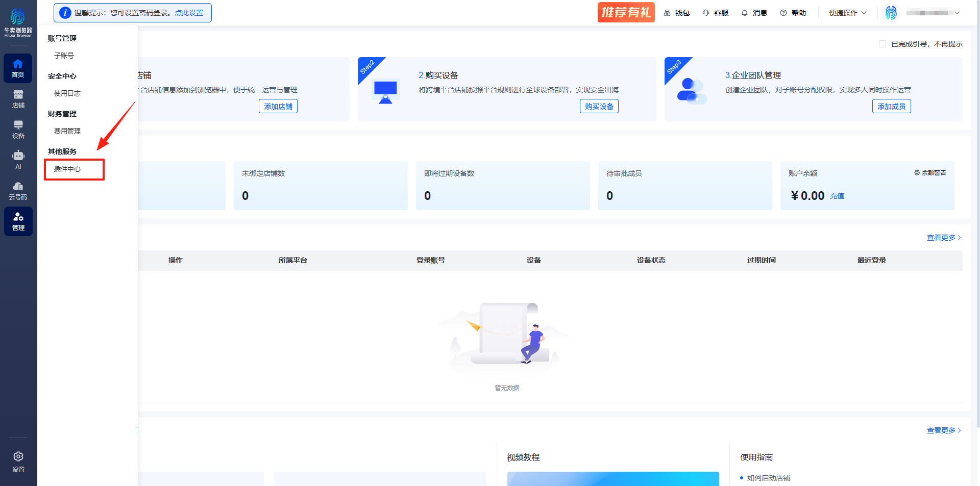980x486 pixels.
Task: Open the 余额警告 balance warning setting
Action: (x=930, y=173)
